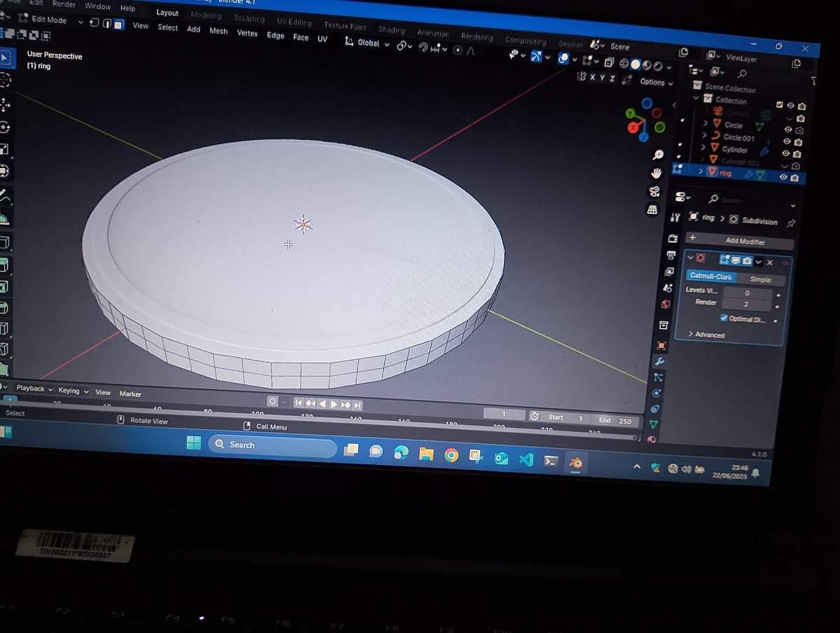Viewport: 840px width, 633px height.
Task: Expand the ring object in outliner
Action: 700,171
